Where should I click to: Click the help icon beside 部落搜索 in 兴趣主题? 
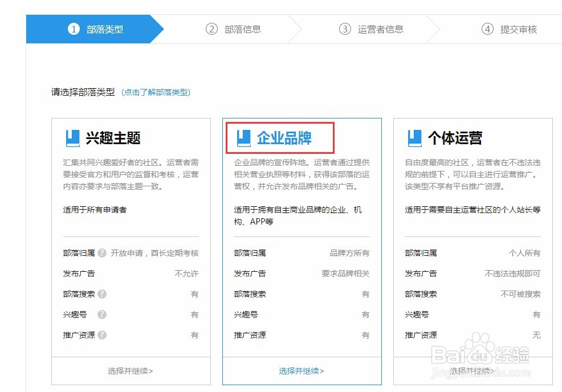tap(101, 294)
